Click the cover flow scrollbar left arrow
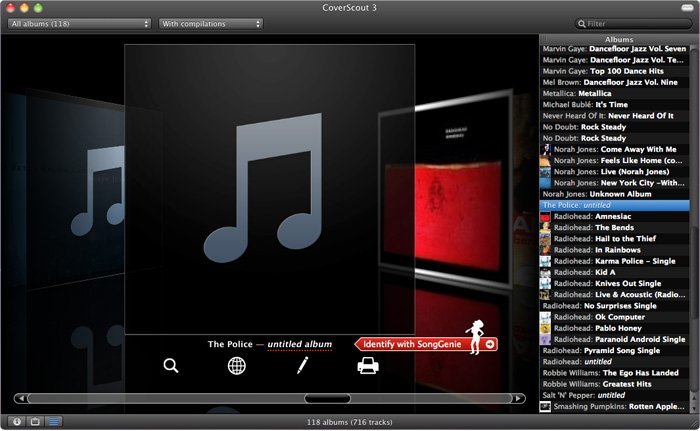Screen dimensions: 700x431 pos(21,398)
